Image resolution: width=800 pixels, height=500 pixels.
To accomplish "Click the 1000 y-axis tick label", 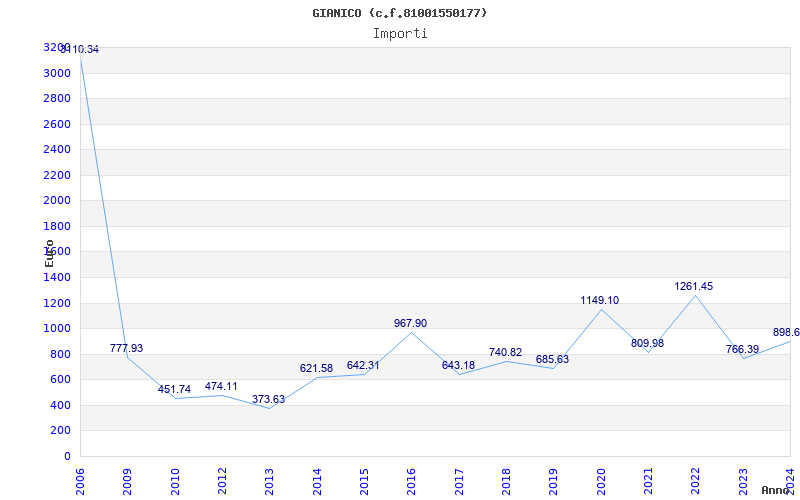I will (x=58, y=329).
